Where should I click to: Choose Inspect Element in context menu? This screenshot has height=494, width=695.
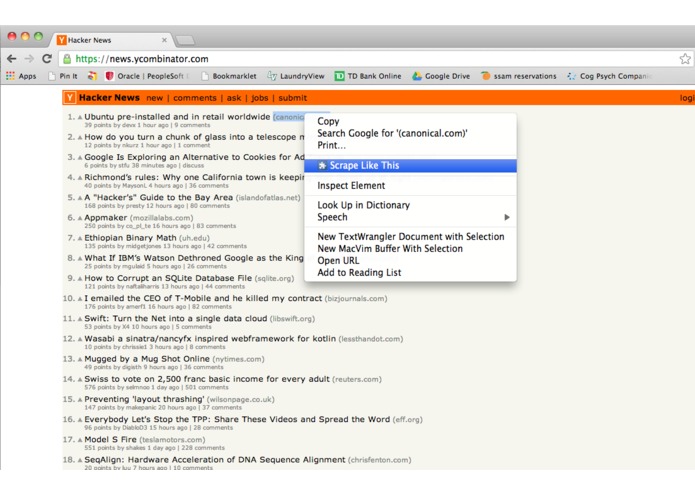coord(410,186)
